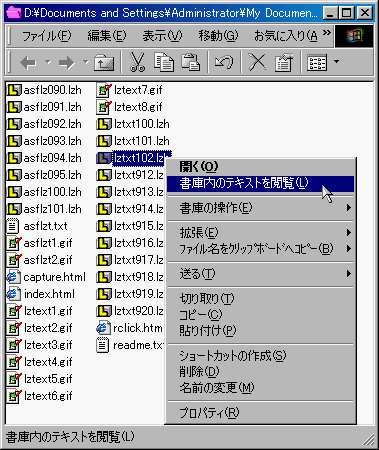The height and width of the screenshot is (450, 379).
Task: Click file name lztext6.gif
Action: 48,396
